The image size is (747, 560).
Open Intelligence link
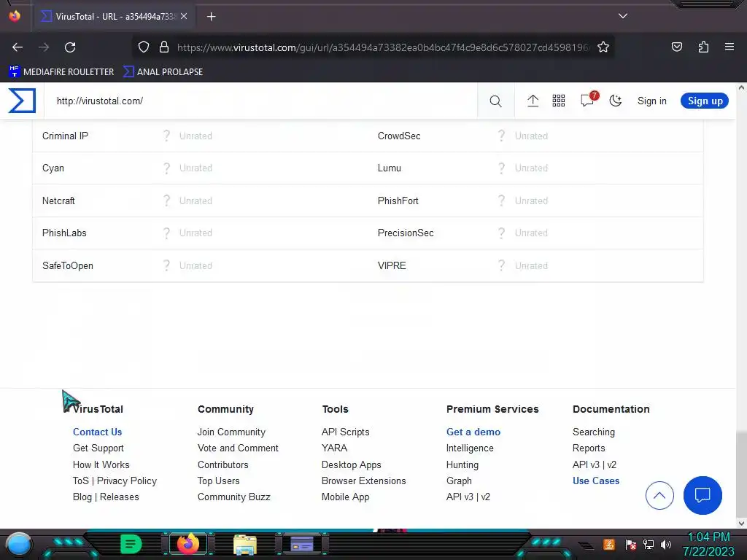[470, 448]
